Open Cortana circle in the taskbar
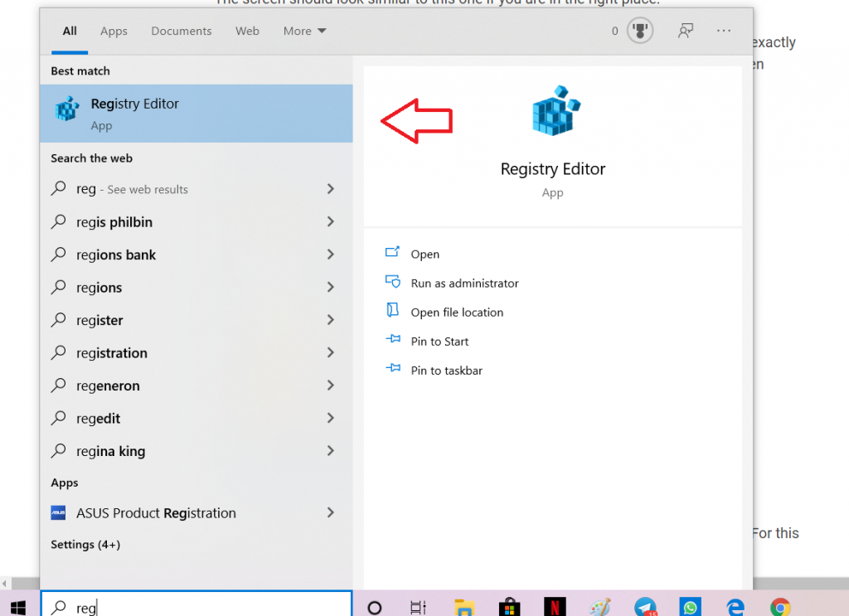Image resolution: width=849 pixels, height=616 pixels. [374, 608]
